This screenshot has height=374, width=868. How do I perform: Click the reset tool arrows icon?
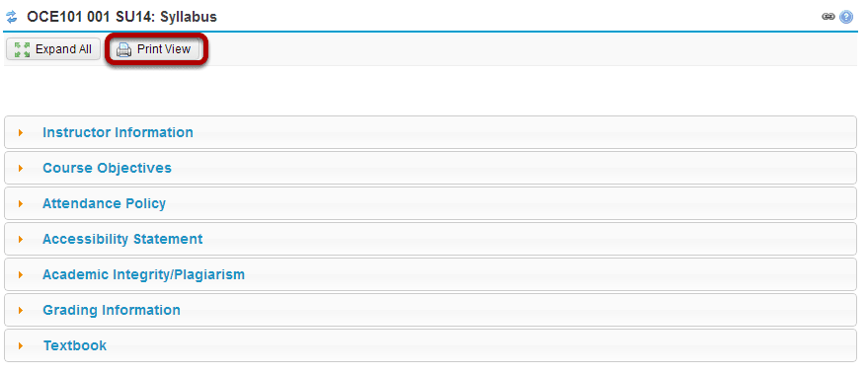tap(12, 18)
